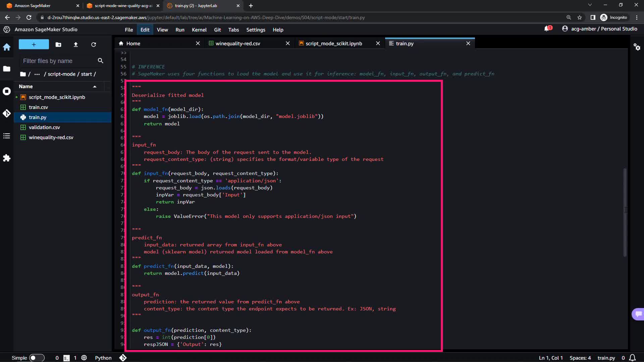This screenshot has width=644, height=362.
Task: Switch to script_mode_scikit.ipynb tab
Action: (333, 44)
